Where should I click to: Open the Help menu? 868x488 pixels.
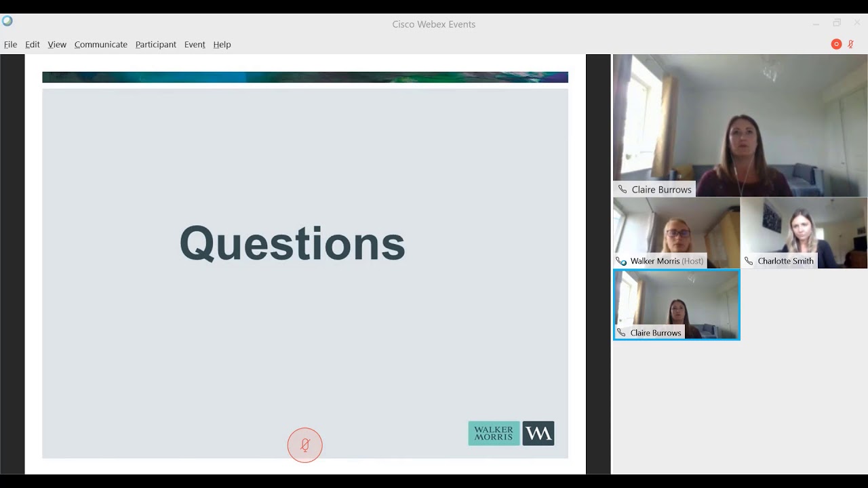coord(222,45)
